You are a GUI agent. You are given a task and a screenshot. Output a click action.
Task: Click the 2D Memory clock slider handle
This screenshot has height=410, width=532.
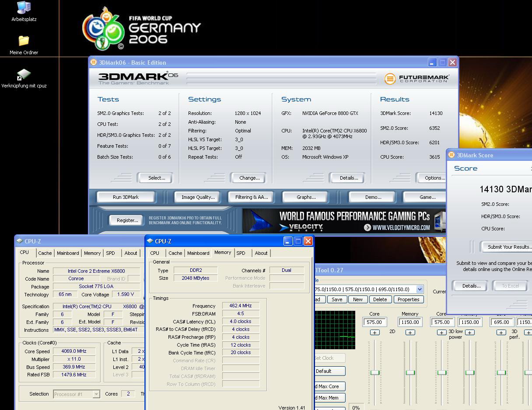pyautogui.click(x=410, y=372)
